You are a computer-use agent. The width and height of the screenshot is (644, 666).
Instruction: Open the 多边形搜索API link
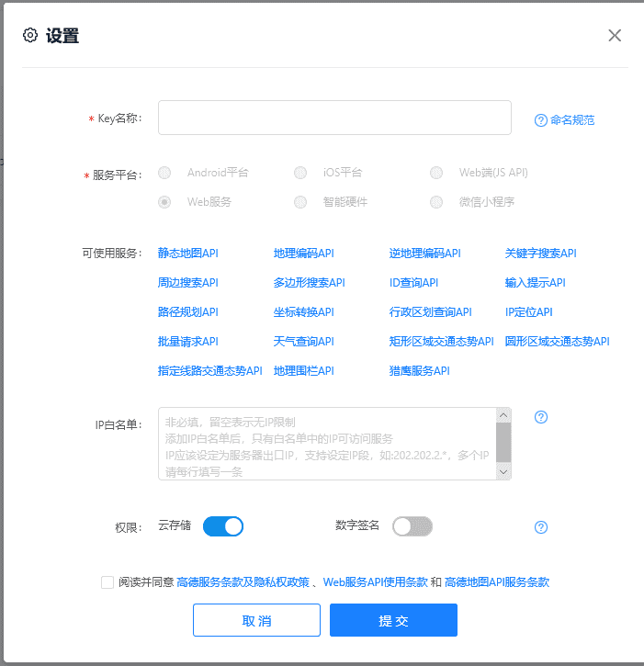(310, 282)
